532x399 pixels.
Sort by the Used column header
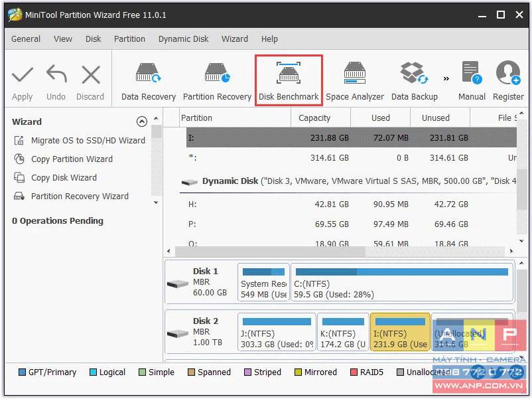point(380,118)
